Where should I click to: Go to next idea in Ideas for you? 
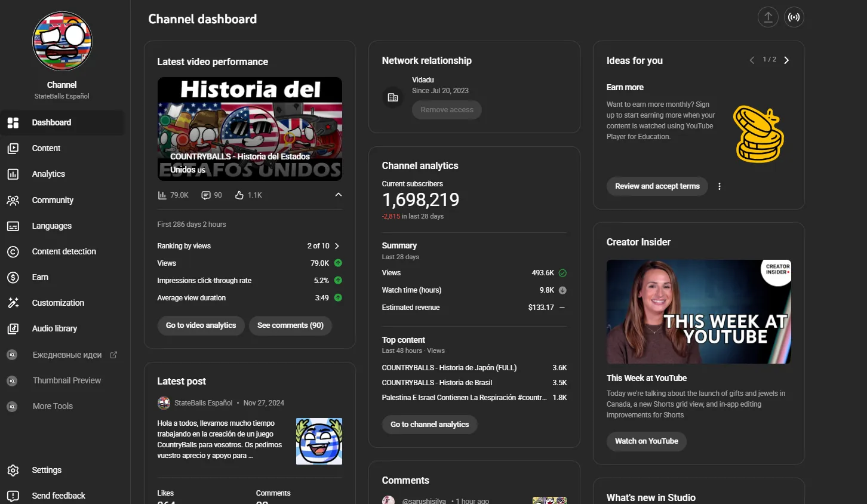click(786, 60)
